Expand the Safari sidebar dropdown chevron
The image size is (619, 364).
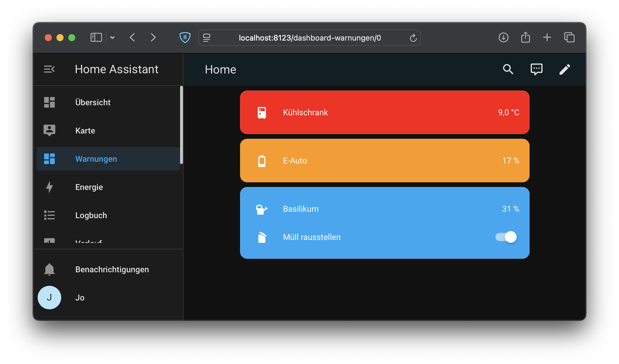coord(112,38)
